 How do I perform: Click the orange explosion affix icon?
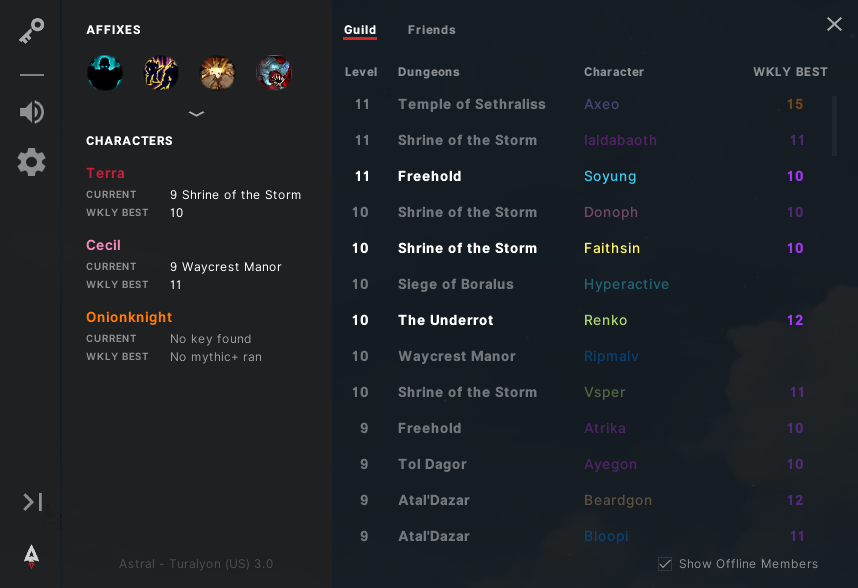[x=217, y=73]
